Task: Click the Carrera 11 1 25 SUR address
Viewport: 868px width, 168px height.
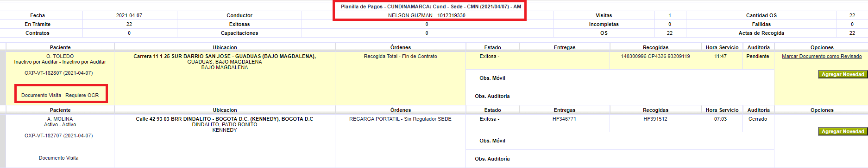Action: (x=225, y=56)
